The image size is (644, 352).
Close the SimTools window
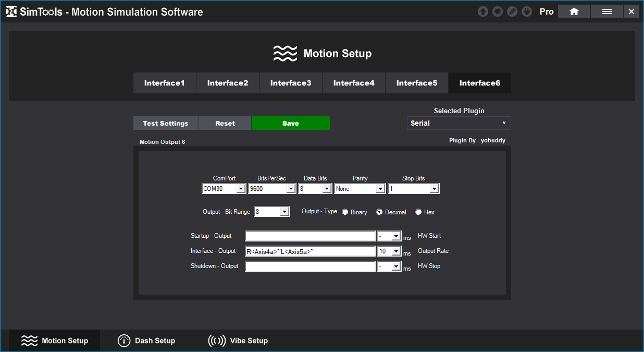coord(631,11)
